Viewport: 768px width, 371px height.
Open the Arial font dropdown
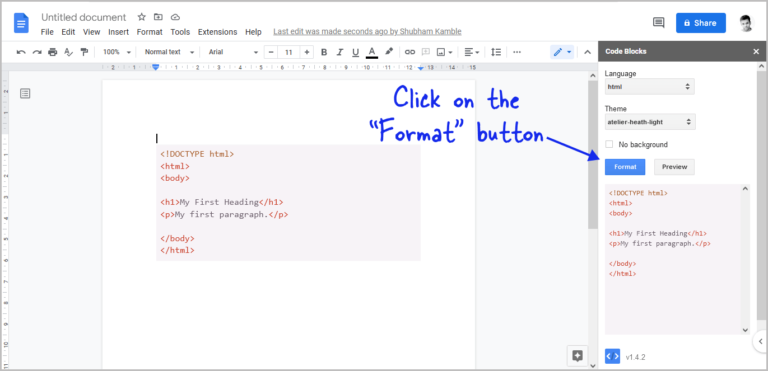pos(233,52)
